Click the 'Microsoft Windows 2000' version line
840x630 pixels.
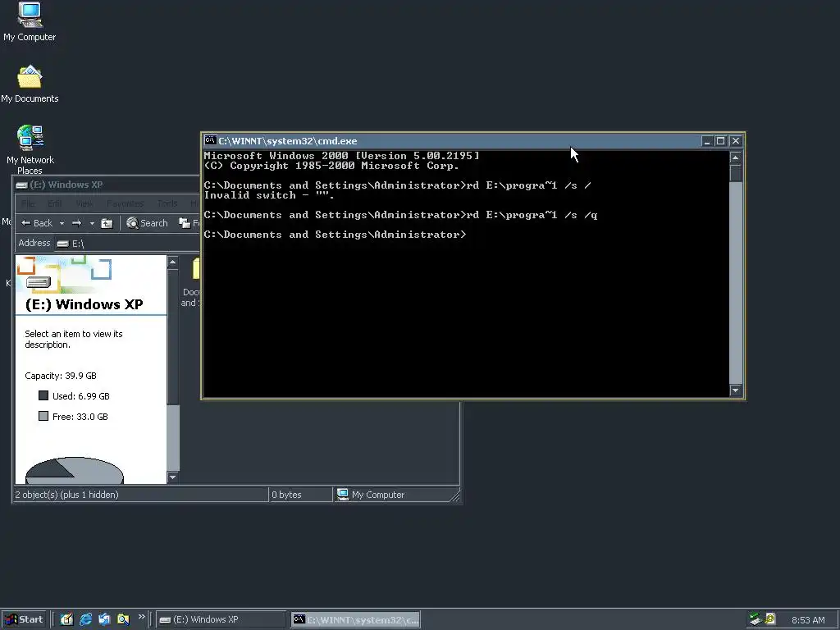[x=341, y=156]
